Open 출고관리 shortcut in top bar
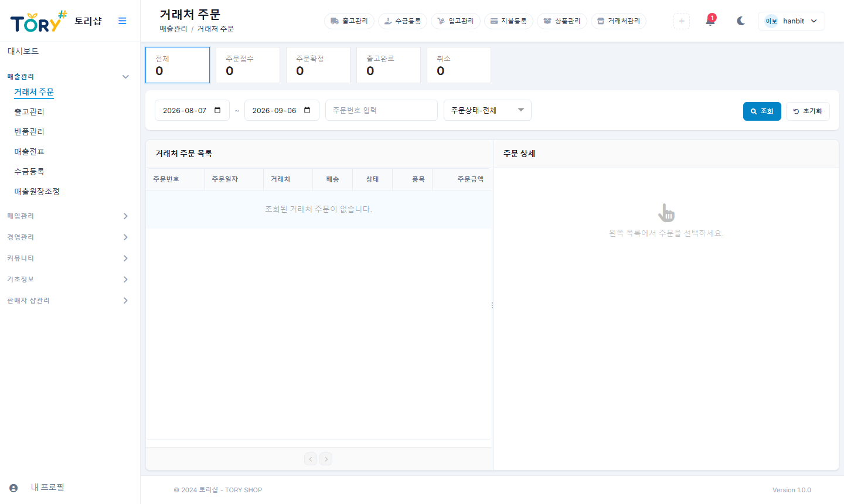 (349, 21)
